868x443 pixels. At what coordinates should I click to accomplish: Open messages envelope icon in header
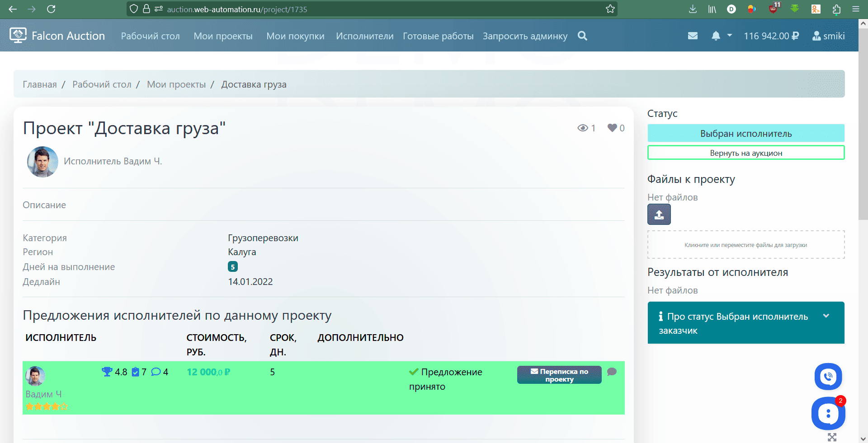click(x=693, y=36)
